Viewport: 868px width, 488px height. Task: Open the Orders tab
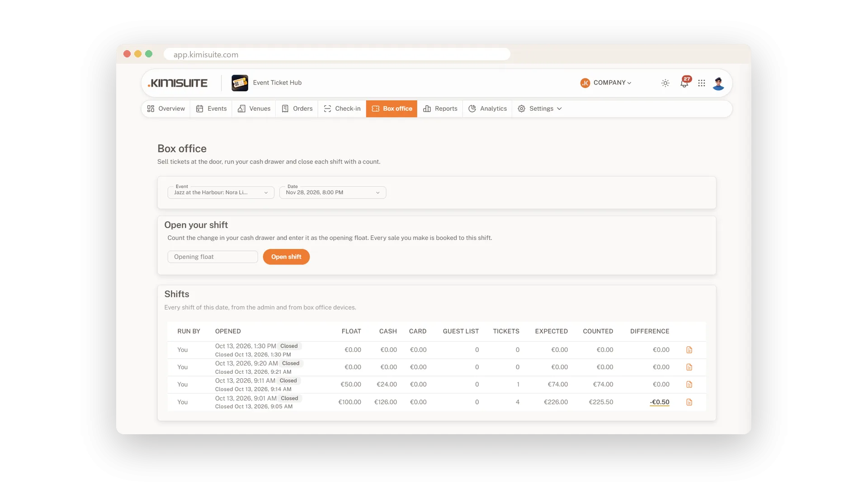[x=297, y=109]
